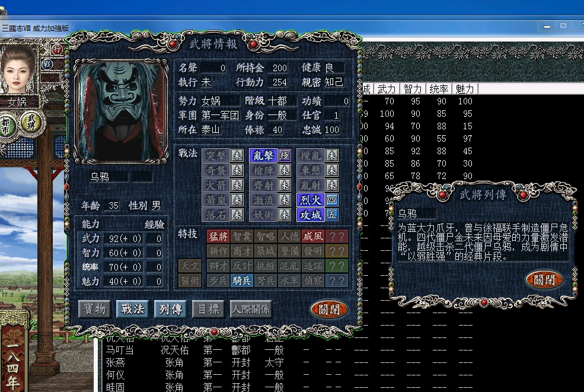Click the 造謠 special skill tile
The height and width of the screenshot is (392, 584).
313,266
